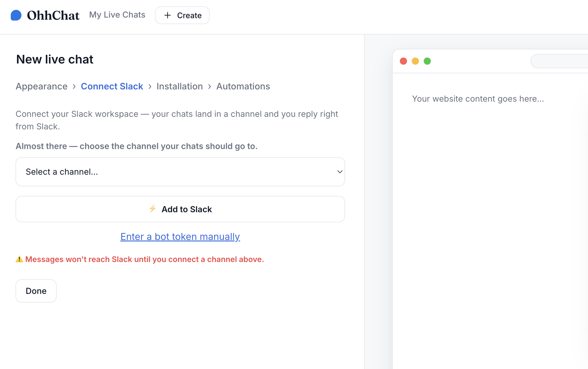The image size is (588, 369).
Task: Open the Automations step
Action: [x=243, y=86]
